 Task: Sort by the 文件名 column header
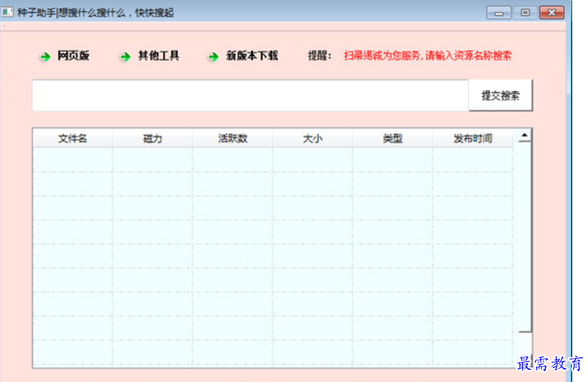[x=72, y=139]
